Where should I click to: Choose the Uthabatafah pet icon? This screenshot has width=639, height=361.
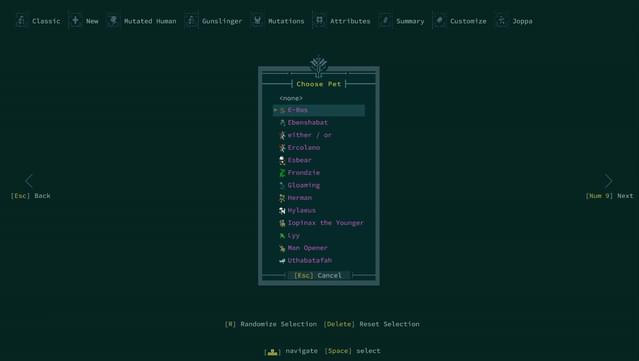click(x=282, y=261)
